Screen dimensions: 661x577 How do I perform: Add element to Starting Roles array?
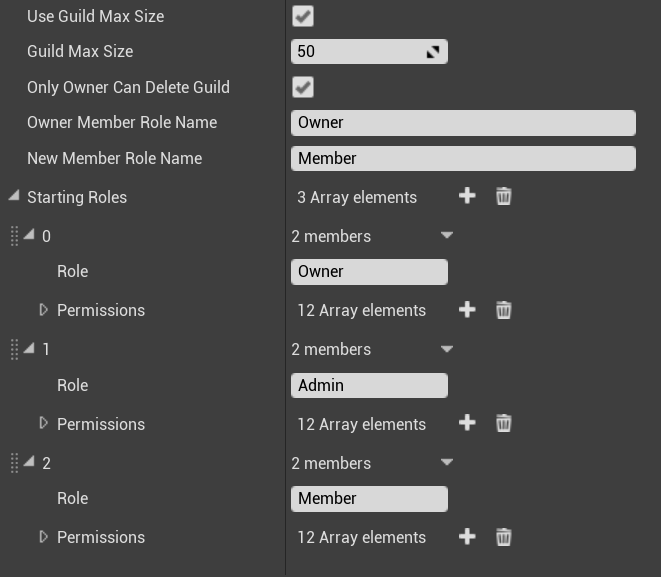click(x=467, y=197)
